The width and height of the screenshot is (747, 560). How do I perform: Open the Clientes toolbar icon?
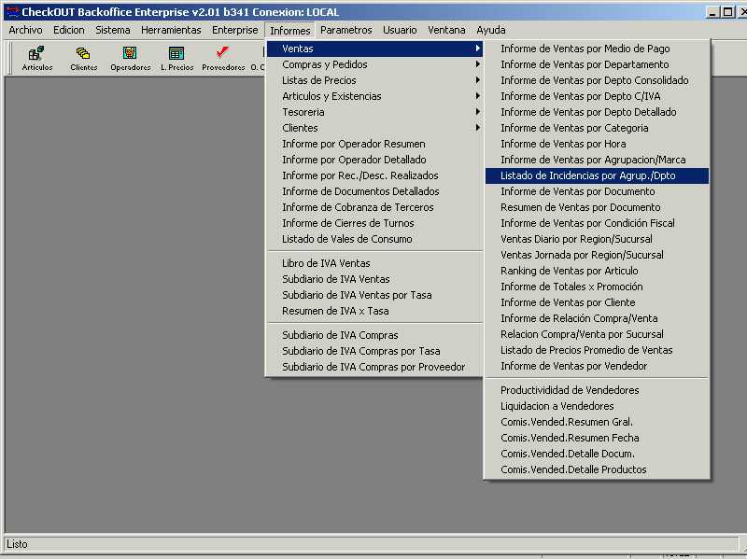pos(83,58)
